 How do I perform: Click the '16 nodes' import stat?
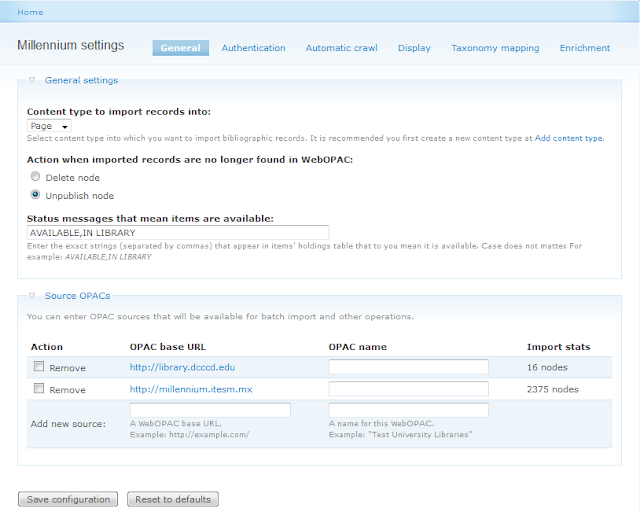(547, 367)
